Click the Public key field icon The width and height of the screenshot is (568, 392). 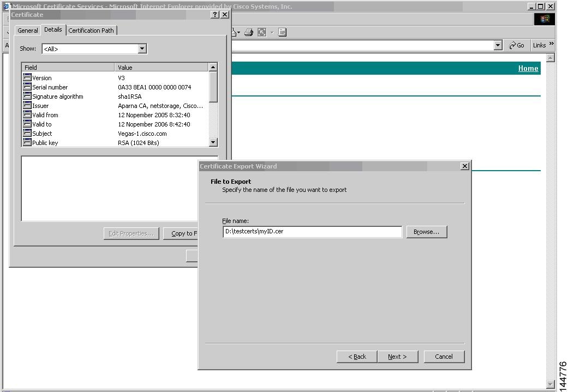(x=27, y=142)
